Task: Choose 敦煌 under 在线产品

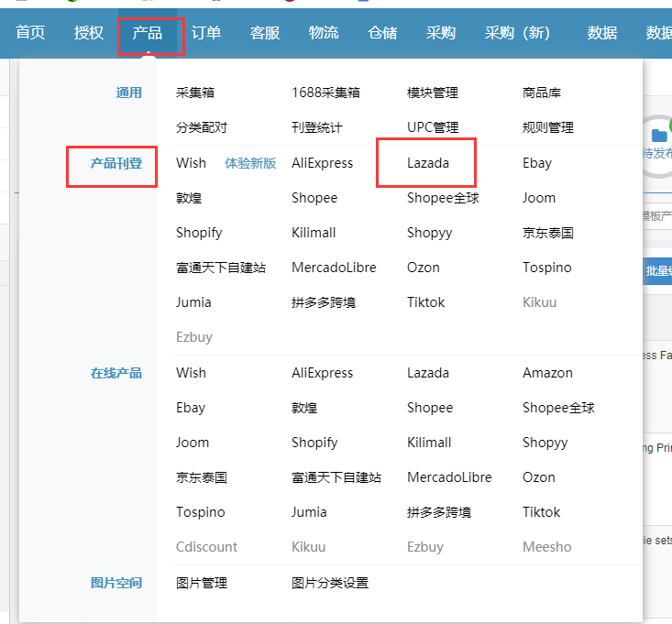Action: tap(304, 408)
